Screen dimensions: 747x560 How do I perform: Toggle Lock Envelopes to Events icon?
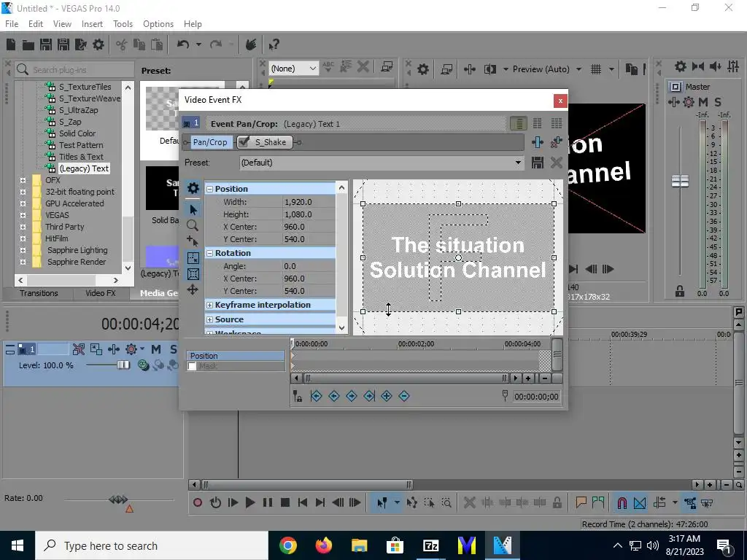click(x=689, y=503)
